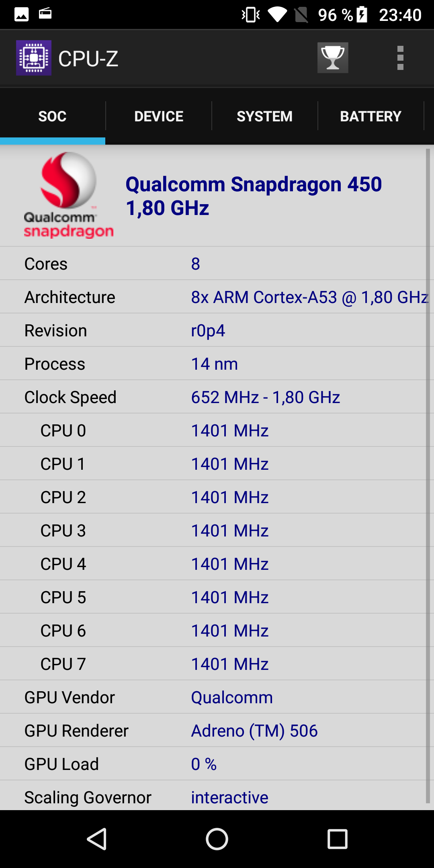Select the Scaling Governor interactive row
434x868 pixels.
click(x=213, y=796)
